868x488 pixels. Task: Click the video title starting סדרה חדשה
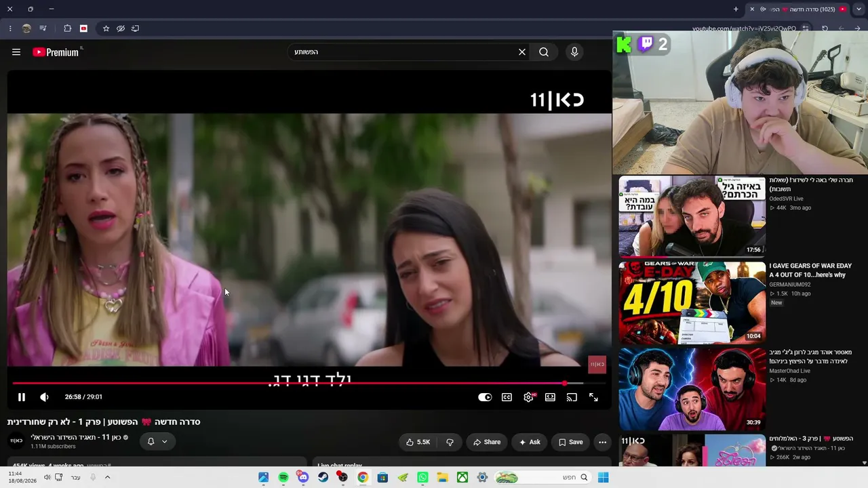[x=104, y=422]
